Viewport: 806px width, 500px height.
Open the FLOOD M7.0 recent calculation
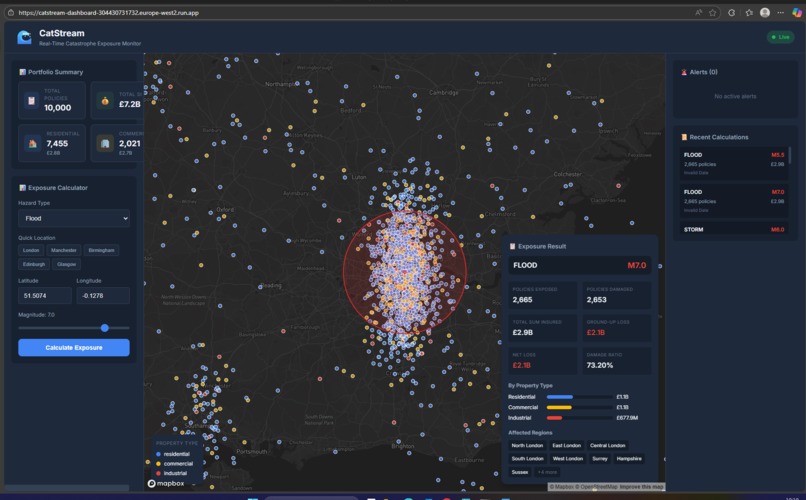point(734,200)
